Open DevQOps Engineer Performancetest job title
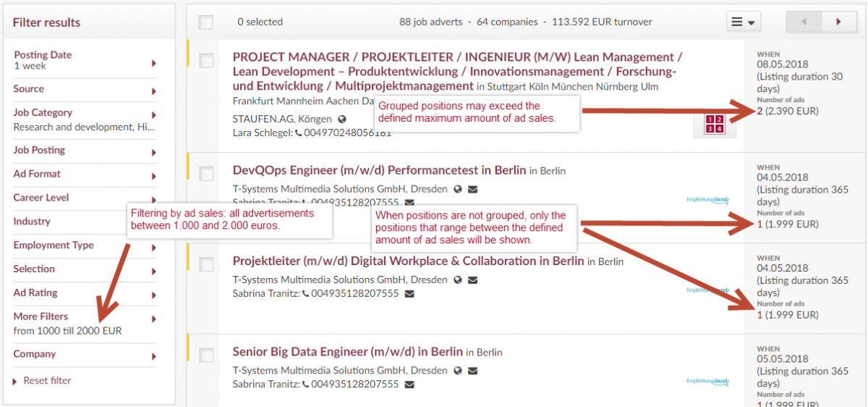The image size is (868, 407). point(379,171)
